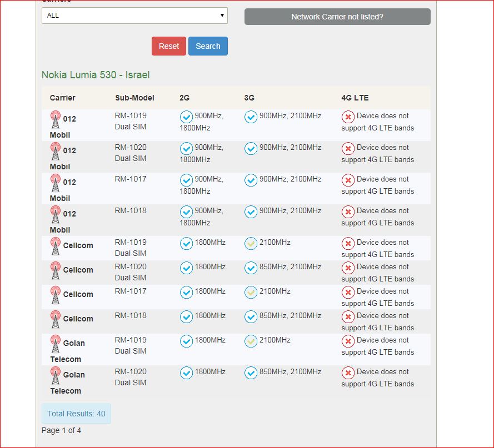Click RM-1020 Dual SIM in Golan Telecom row
The width and height of the screenshot is (494, 448).
[x=131, y=377]
